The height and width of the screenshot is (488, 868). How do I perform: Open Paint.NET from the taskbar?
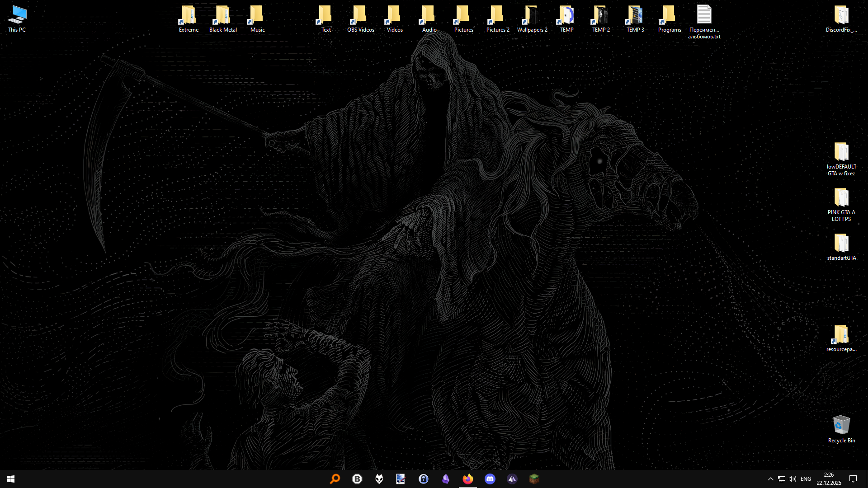[401, 479]
